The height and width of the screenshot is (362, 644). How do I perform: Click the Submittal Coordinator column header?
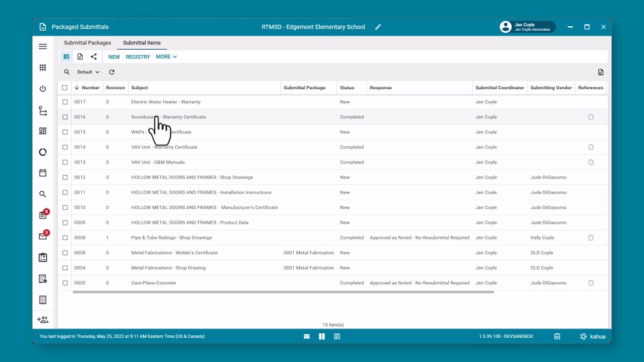pos(500,87)
